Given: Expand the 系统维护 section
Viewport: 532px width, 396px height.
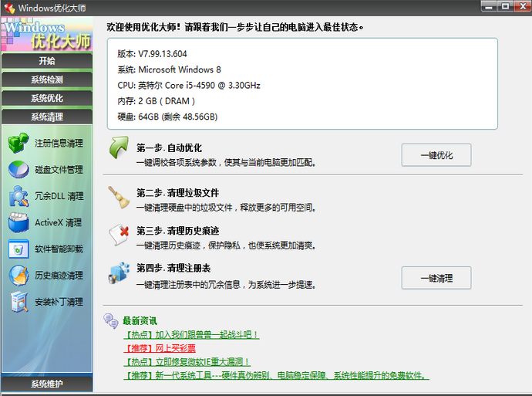Looking at the screenshot, I should point(47,384).
